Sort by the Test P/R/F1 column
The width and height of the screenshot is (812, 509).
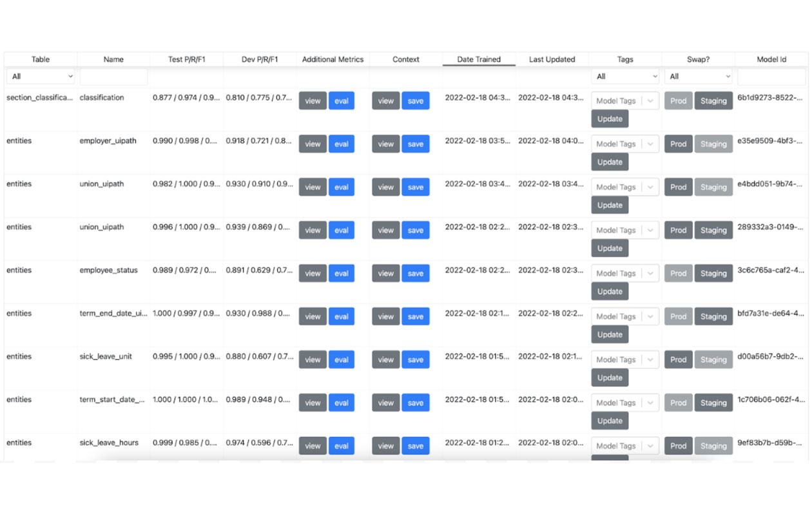[187, 59]
